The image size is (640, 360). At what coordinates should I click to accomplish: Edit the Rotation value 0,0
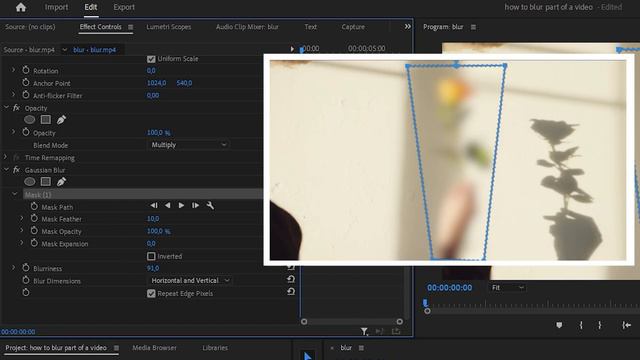(151, 71)
